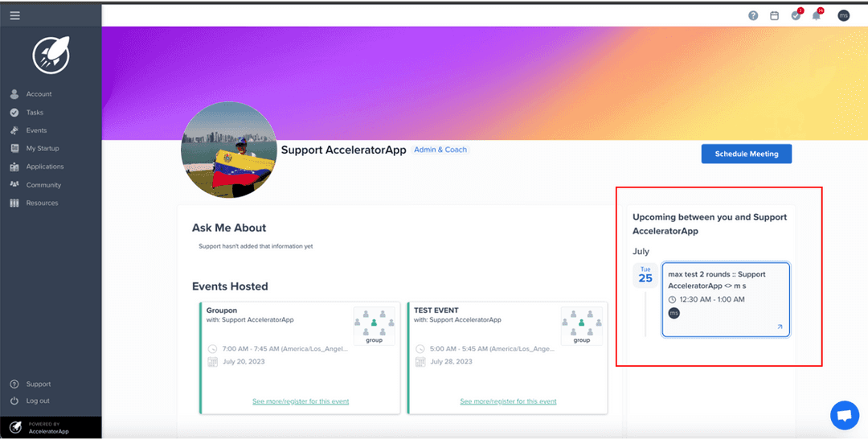Open See more/register link for TEST EVENT
The image size is (868, 440).
(x=508, y=401)
